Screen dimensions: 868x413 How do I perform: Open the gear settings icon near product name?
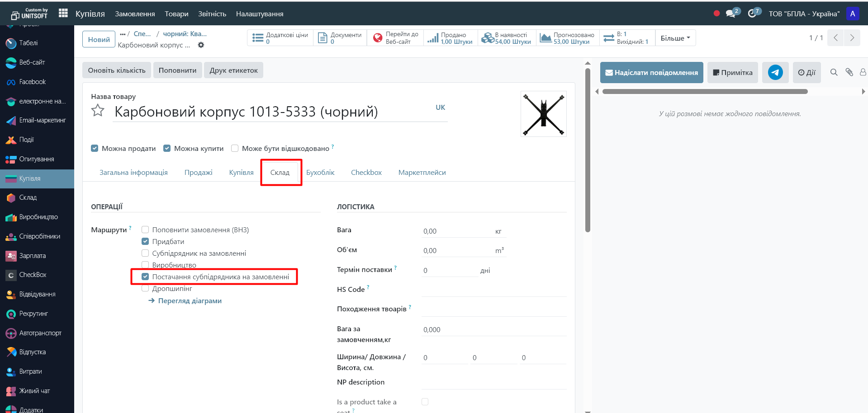[201, 45]
